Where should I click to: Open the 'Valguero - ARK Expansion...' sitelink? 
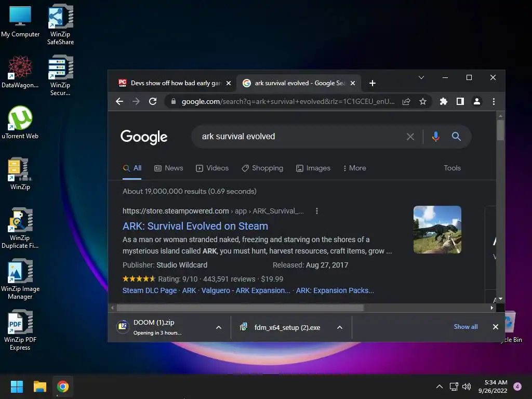[x=246, y=291]
